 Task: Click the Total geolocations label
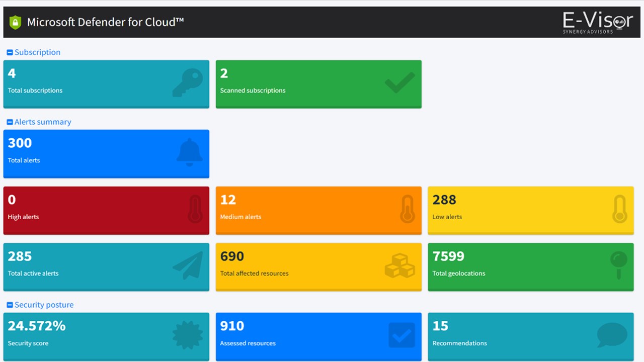[x=459, y=274]
